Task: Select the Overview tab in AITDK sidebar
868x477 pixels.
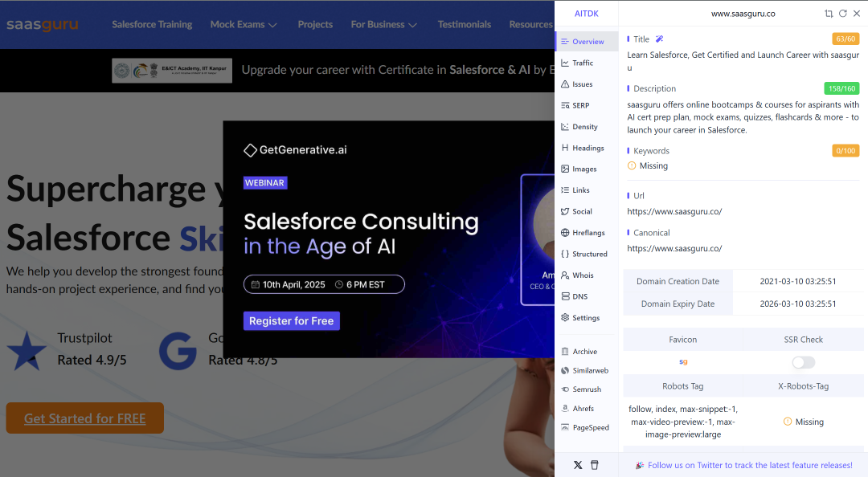Action: coord(587,42)
